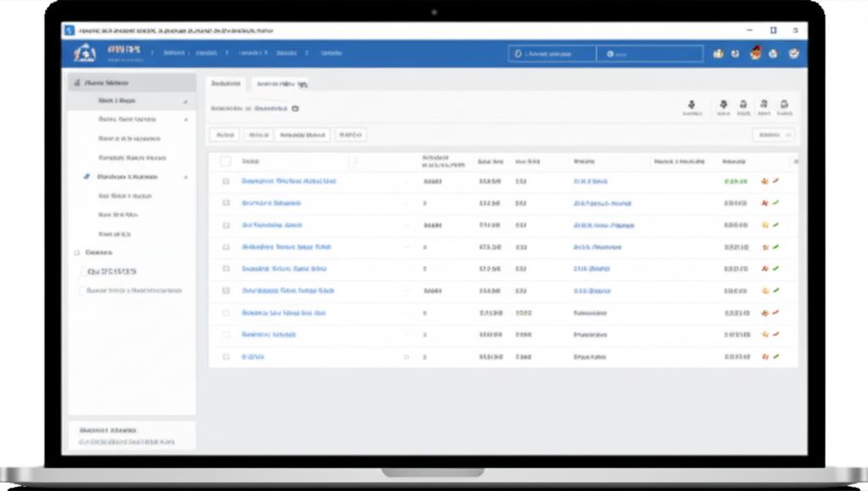
Task: Open the dropdown at the right of the button row
Action: [773, 134]
